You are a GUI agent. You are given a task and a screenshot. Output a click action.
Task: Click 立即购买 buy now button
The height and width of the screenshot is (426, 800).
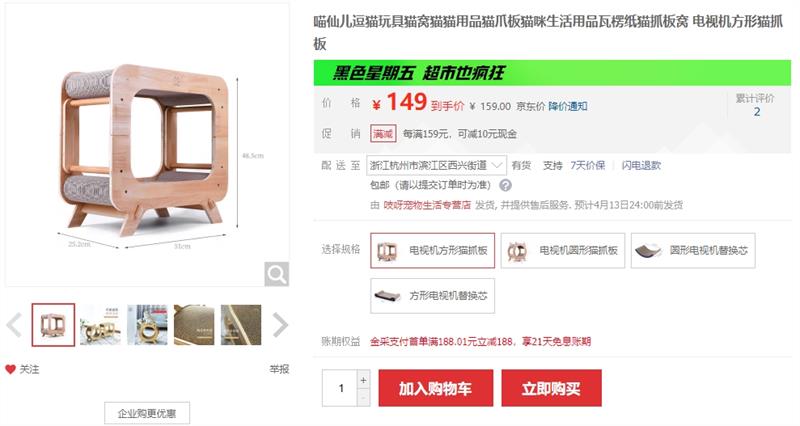point(552,388)
